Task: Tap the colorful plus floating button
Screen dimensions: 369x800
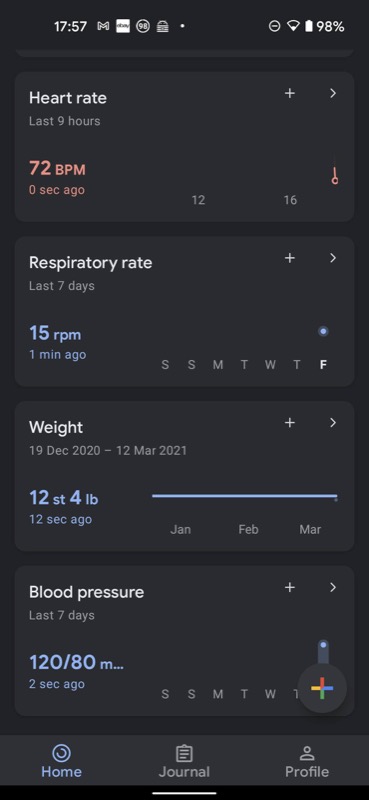Action: (322, 688)
